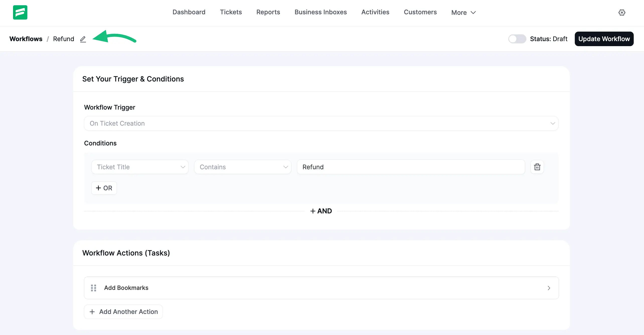Click the Update Workflow button
644x335 pixels.
pyautogui.click(x=604, y=39)
